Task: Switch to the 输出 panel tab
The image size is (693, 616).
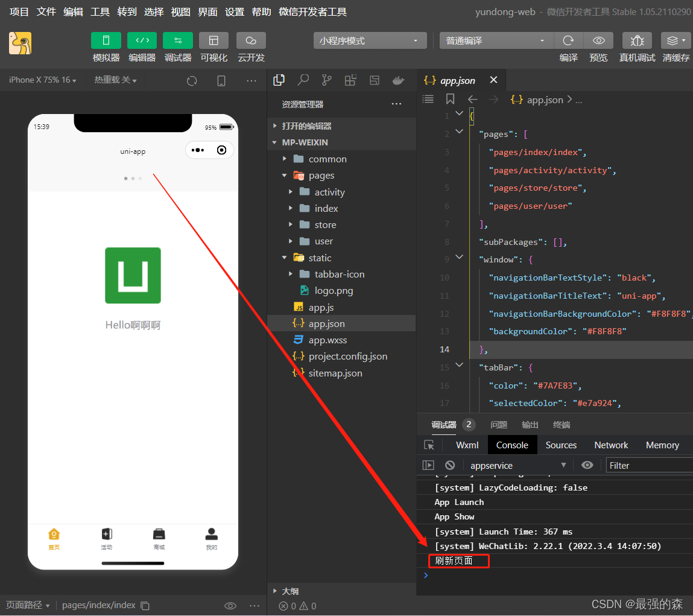Action: [x=530, y=425]
